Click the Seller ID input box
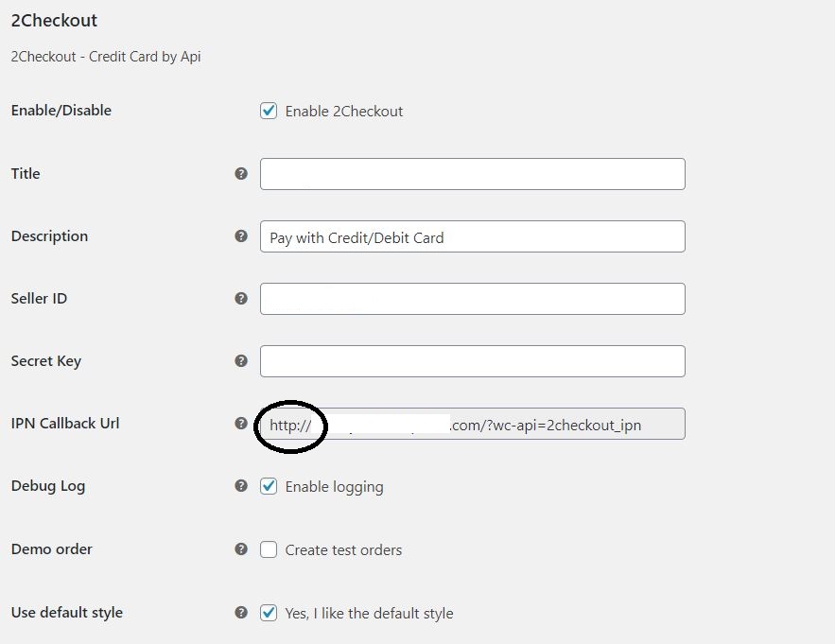The width and height of the screenshot is (835, 644). (472, 299)
